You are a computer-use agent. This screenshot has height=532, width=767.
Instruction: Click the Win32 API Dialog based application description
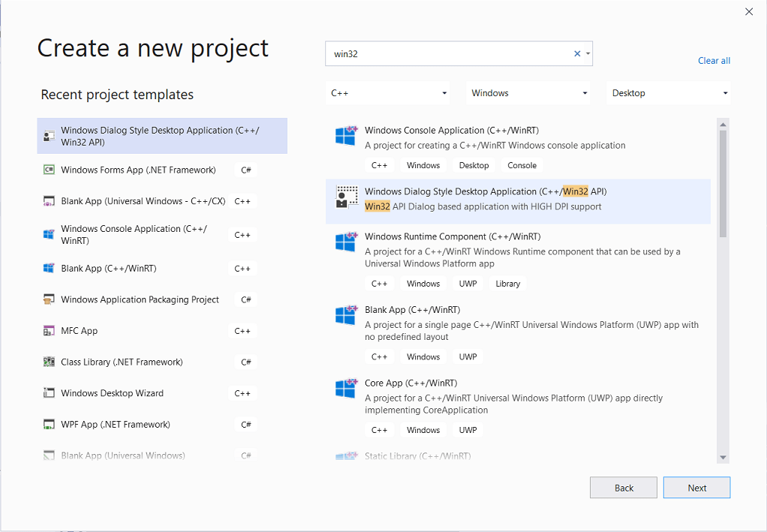(483, 206)
